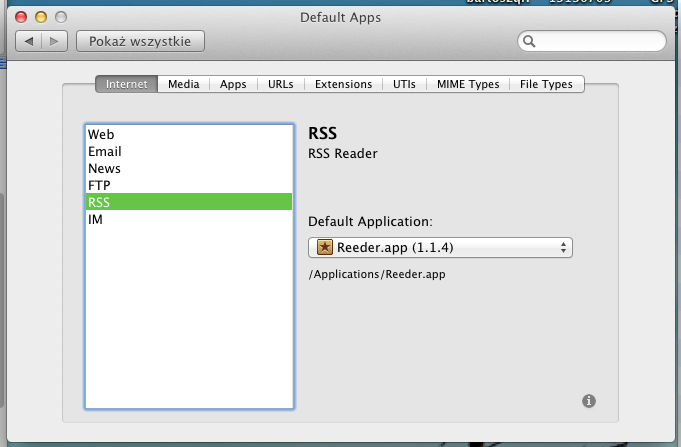Click in the search field
This screenshot has height=447, width=681.
598,41
